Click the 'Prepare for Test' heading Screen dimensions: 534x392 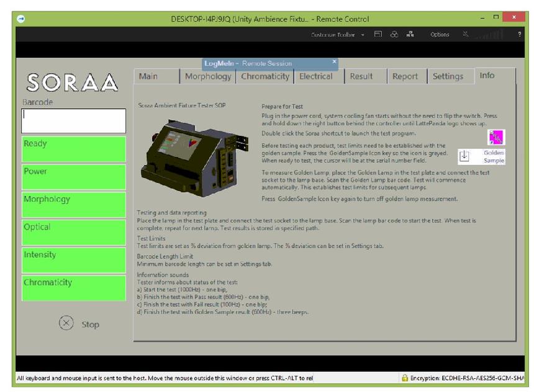(282, 107)
